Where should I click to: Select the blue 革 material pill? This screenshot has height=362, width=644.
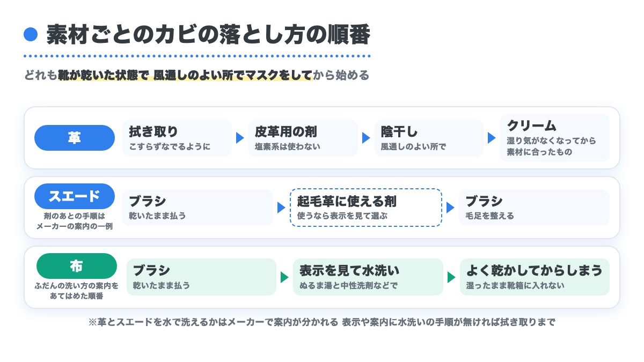[75, 138]
